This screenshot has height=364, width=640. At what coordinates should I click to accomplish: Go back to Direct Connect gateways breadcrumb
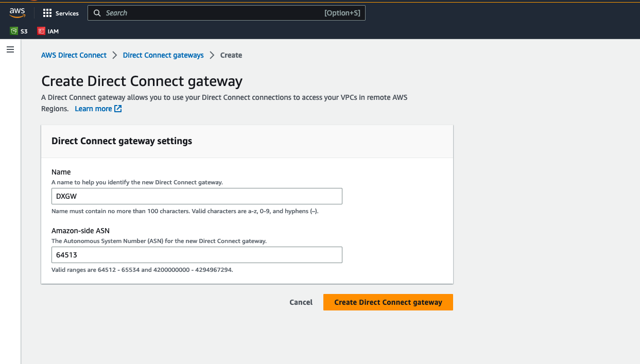tap(163, 55)
